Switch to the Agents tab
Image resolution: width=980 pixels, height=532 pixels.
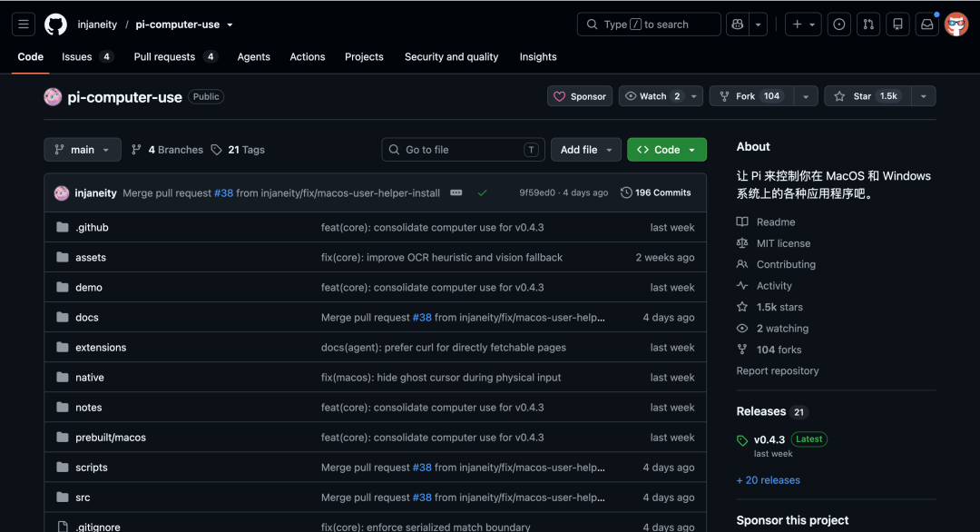[254, 57]
